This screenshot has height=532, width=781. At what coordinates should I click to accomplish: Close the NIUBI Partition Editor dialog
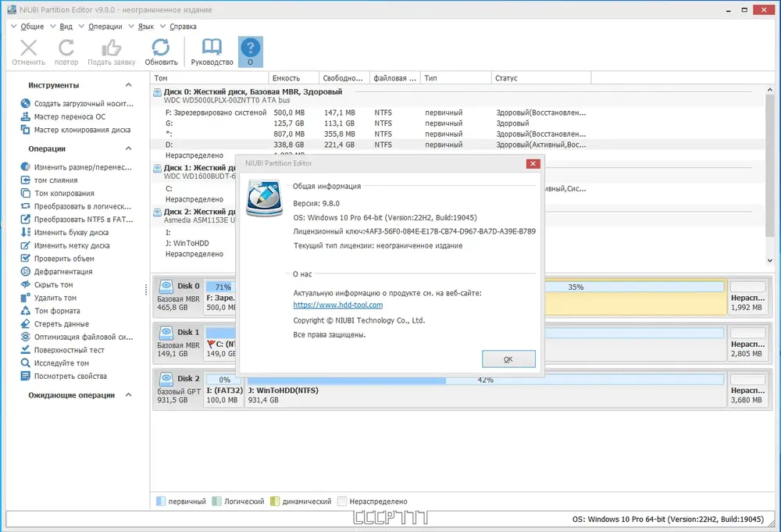click(x=533, y=163)
